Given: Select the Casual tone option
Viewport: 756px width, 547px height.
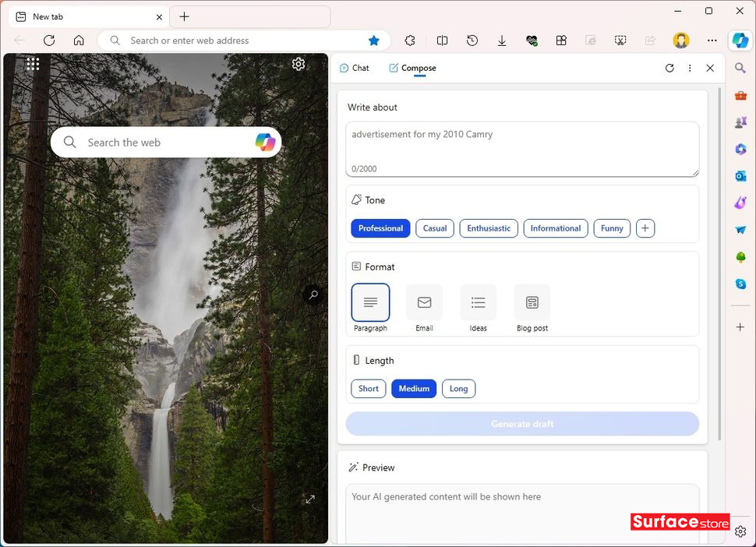Looking at the screenshot, I should (x=435, y=228).
